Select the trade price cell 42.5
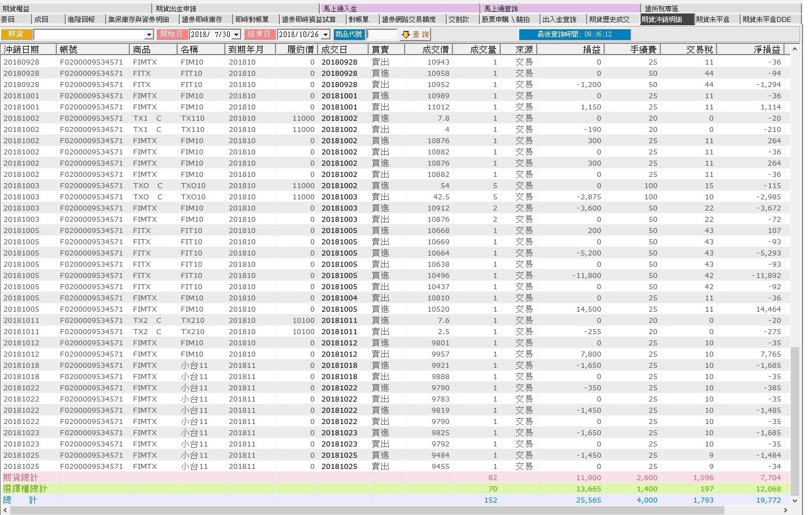This screenshot has width=812, height=515. (441, 197)
